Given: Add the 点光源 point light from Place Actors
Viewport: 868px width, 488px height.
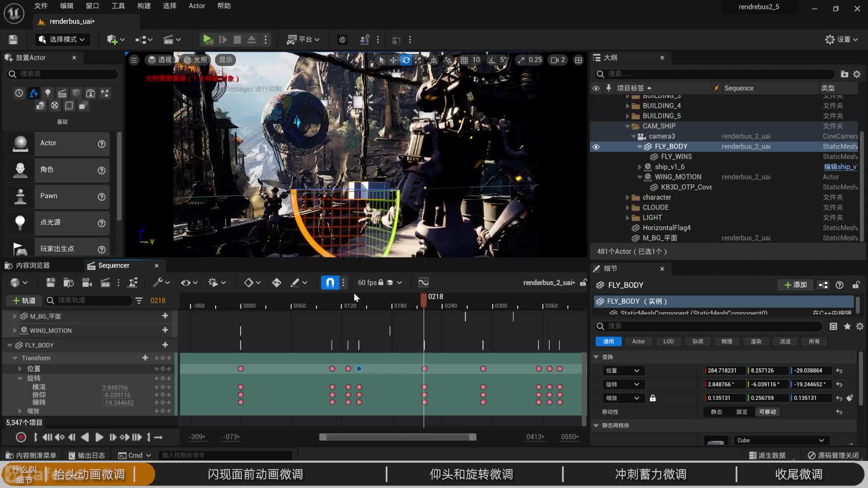Looking at the screenshot, I should 58,223.
